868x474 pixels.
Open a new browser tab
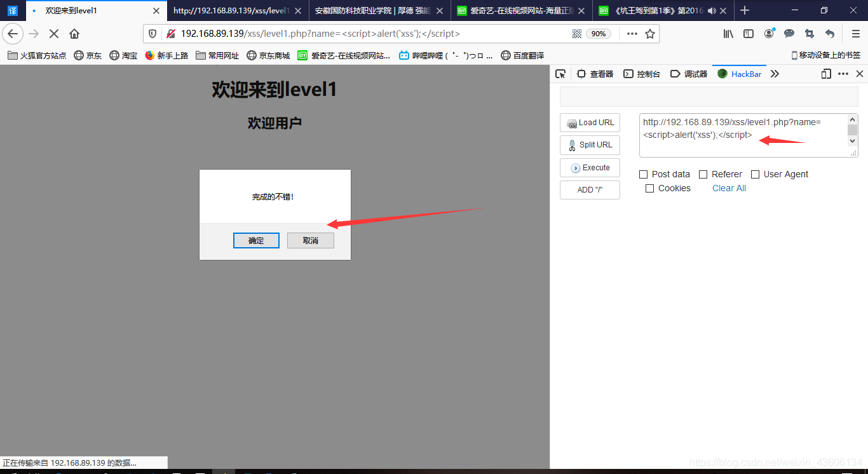[745, 10]
